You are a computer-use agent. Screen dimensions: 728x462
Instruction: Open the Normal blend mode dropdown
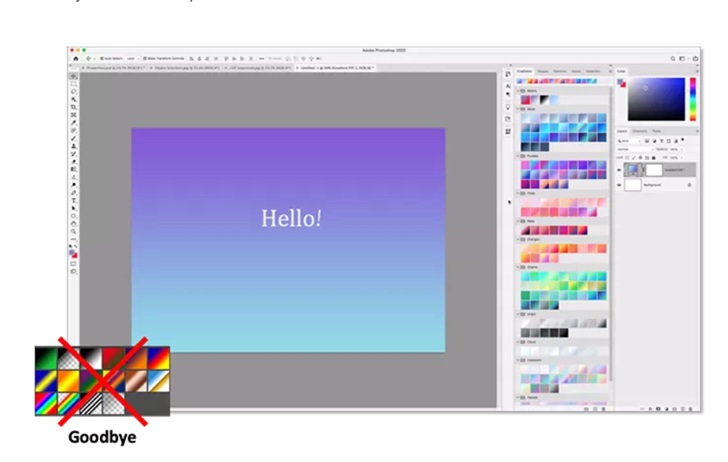point(635,150)
